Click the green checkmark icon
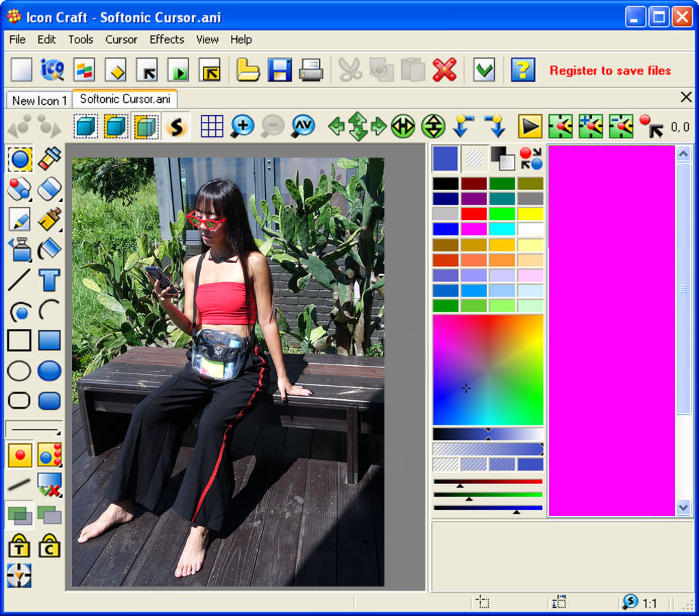Screen dimensions: 699x616 [484, 70]
